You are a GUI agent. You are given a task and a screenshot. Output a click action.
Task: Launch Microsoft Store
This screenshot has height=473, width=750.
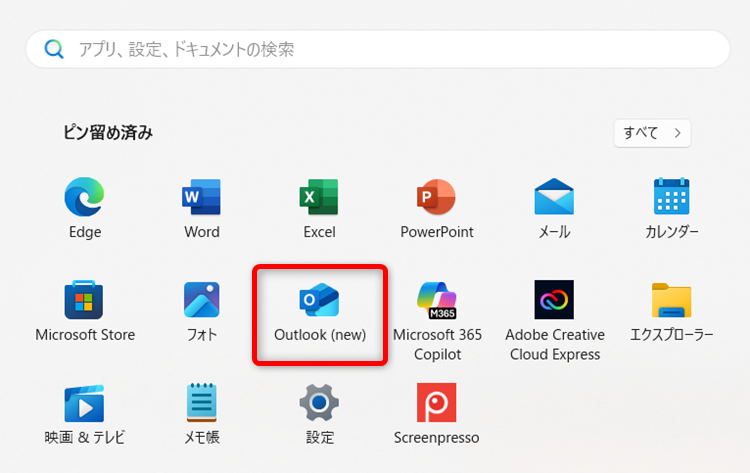pos(84,300)
